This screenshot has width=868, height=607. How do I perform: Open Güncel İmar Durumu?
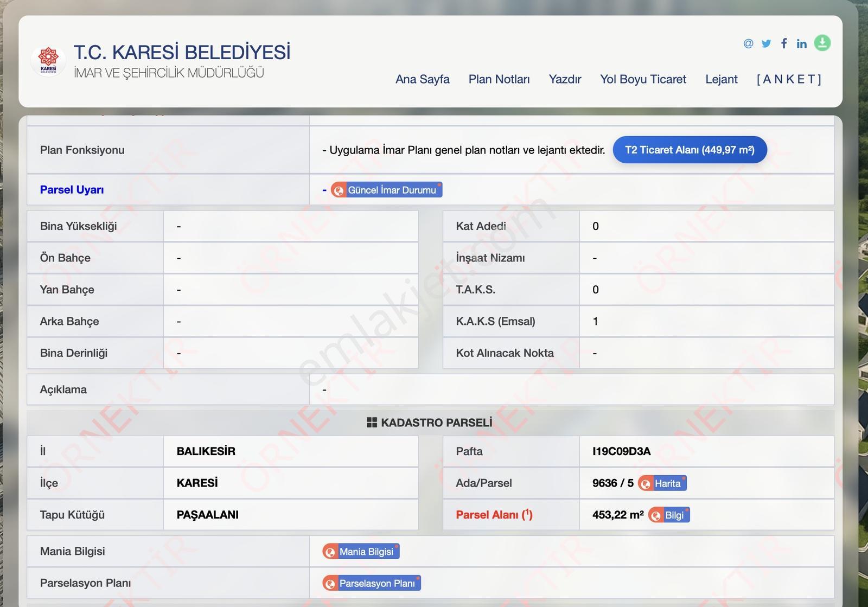387,190
